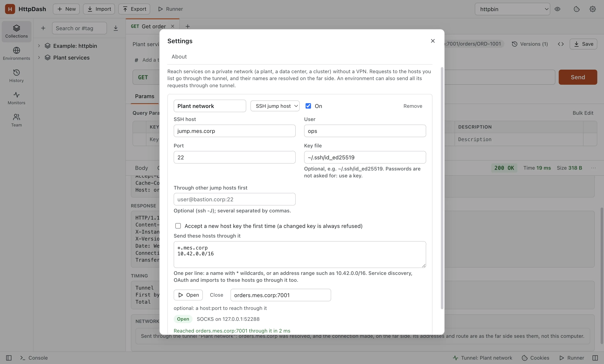The width and height of the screenshot is (604, 364).
Task: Open Runner from the status bar
Action: click(x=572, y=358)
